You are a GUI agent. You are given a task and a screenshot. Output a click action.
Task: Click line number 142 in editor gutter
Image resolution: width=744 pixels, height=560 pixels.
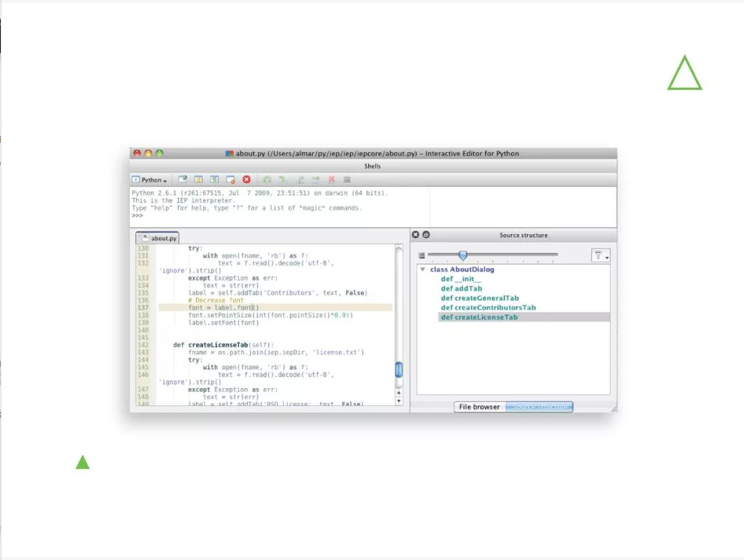click(143, 345)
